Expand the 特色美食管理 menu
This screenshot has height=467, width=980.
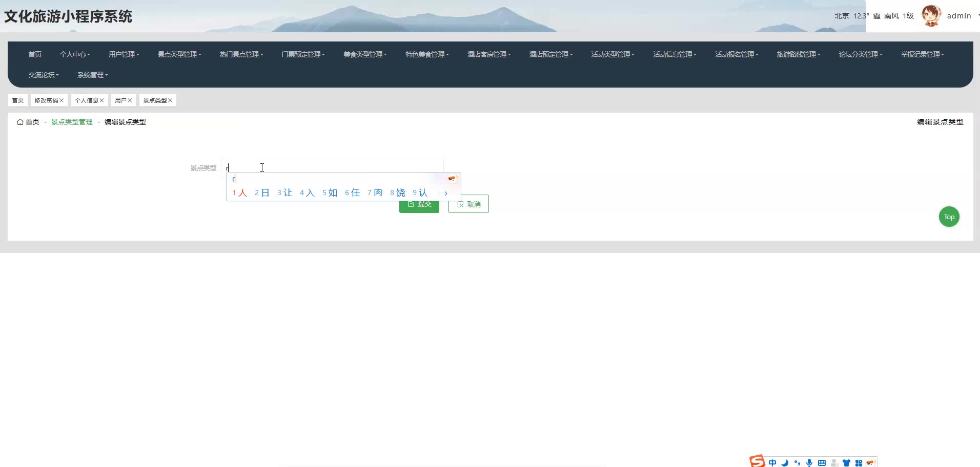click(427, 54)
